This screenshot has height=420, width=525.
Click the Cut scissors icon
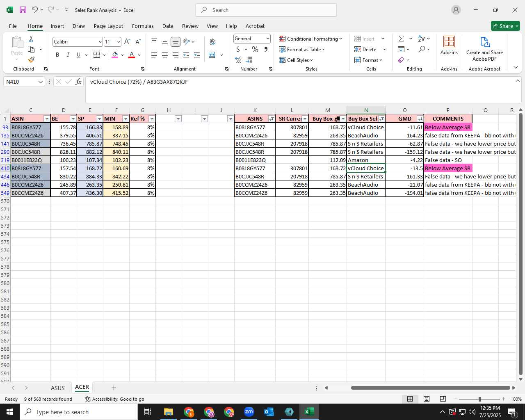tap(31, 39)
